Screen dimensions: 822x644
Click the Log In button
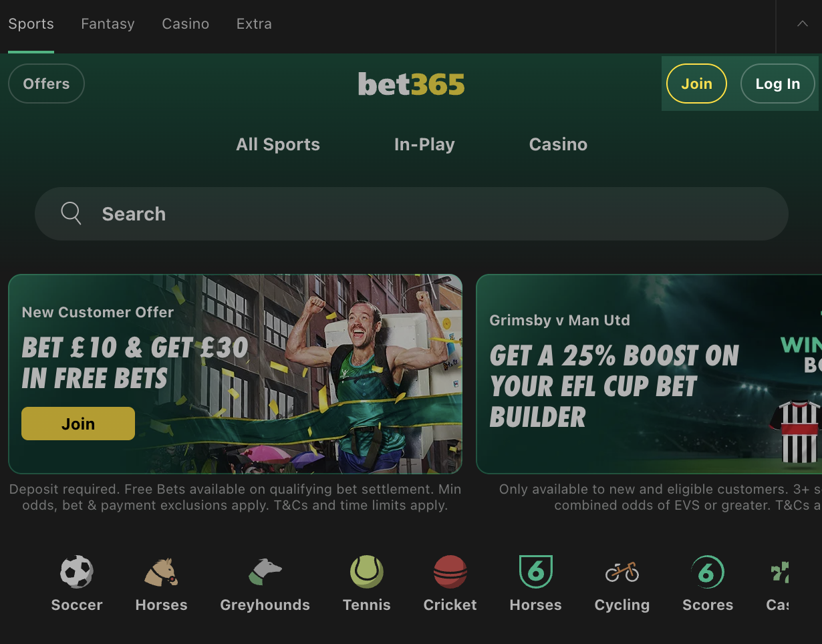[777, 84]
